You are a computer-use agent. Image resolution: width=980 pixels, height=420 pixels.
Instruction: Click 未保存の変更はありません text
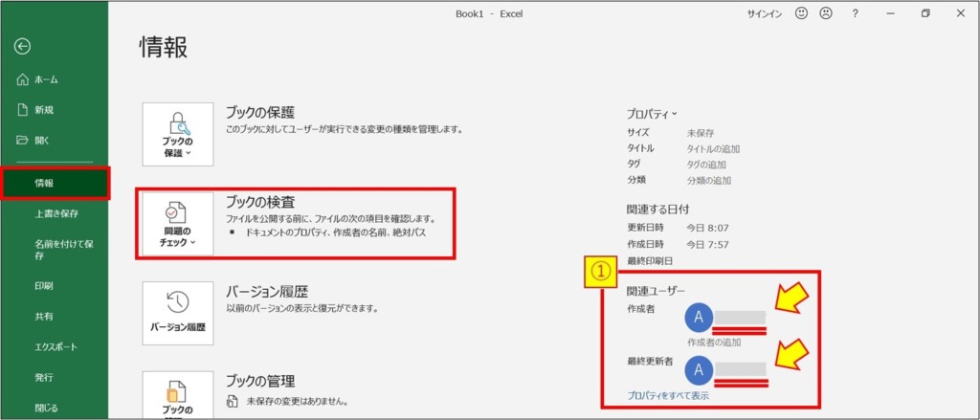pyautogui.click(x=298, y=401)
